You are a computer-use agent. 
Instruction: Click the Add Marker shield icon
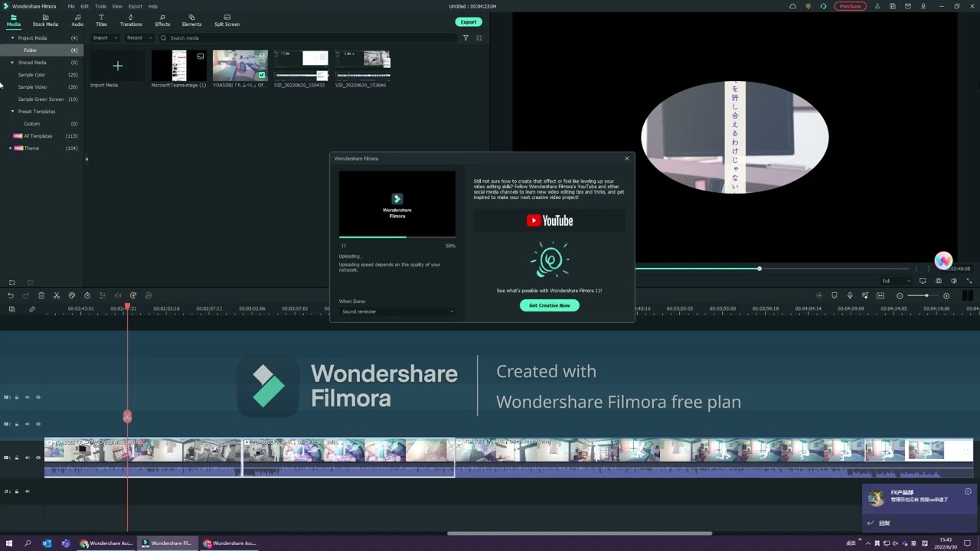pos(835,295)
